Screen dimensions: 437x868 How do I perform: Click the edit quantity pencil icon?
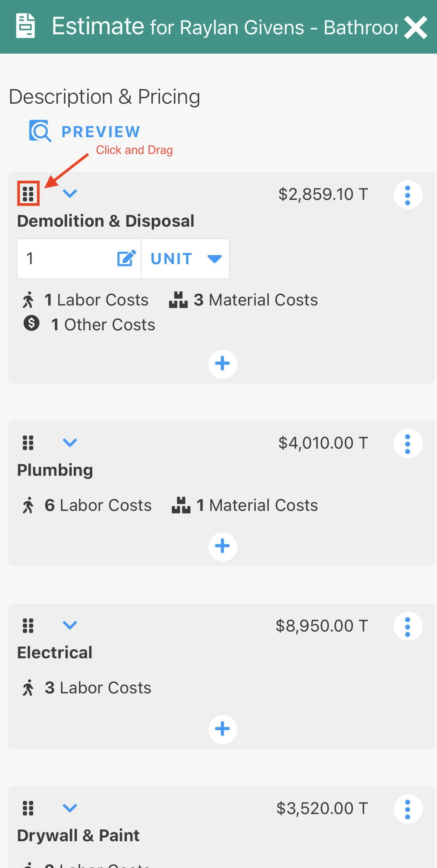pyautogui.click(x=126, y=259)
